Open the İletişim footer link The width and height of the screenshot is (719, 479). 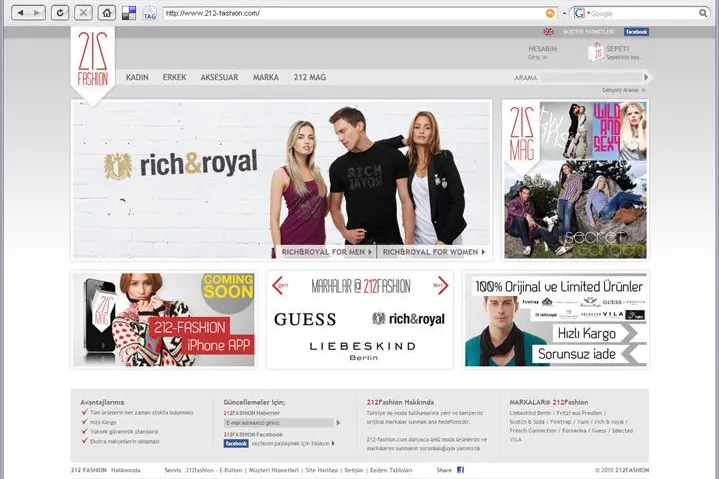[354, 470]
